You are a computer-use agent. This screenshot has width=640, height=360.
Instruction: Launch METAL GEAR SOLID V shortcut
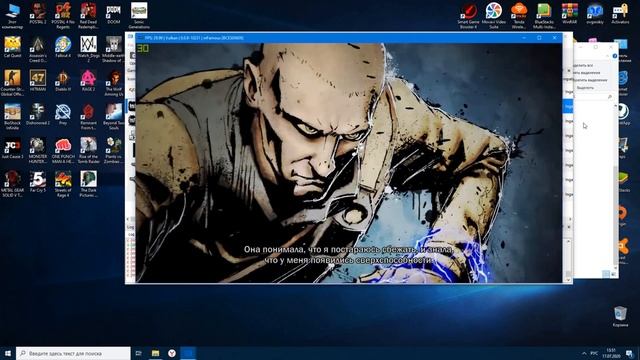(12, 184)
